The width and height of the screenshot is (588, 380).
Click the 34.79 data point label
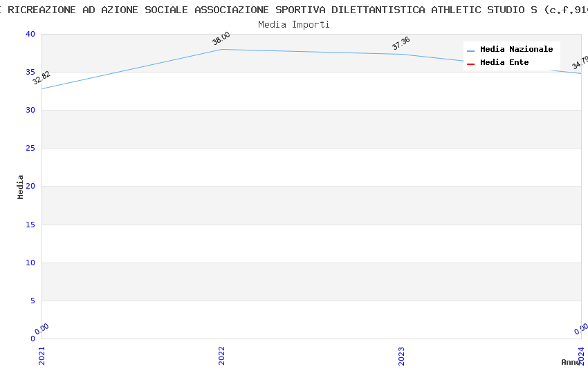point(580,63)
